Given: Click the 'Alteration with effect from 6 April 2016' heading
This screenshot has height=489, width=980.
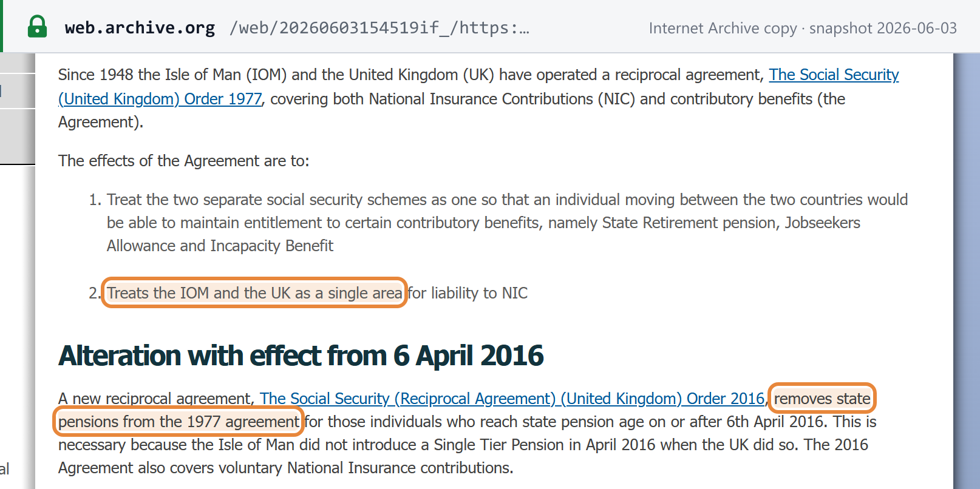Looking at the screenshot, I should [301, 356].
